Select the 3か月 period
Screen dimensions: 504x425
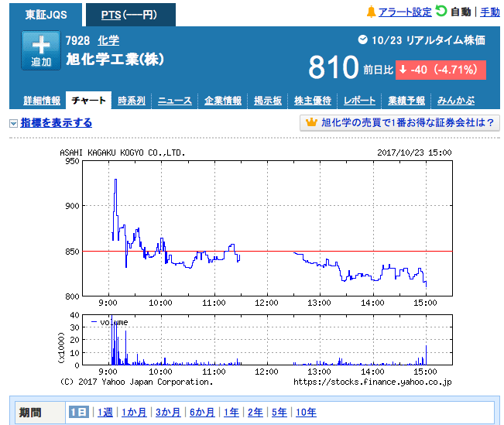pos(168,412)
